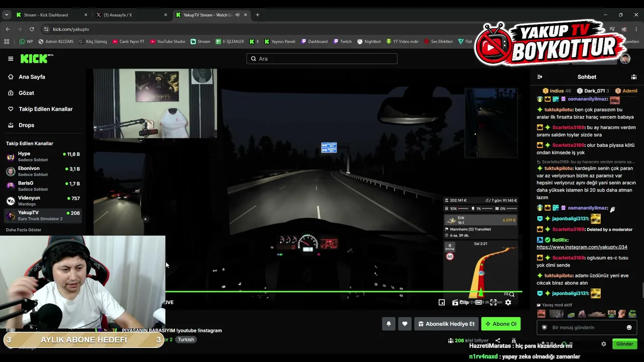Click the Turkish language tag

click(186, 339)
